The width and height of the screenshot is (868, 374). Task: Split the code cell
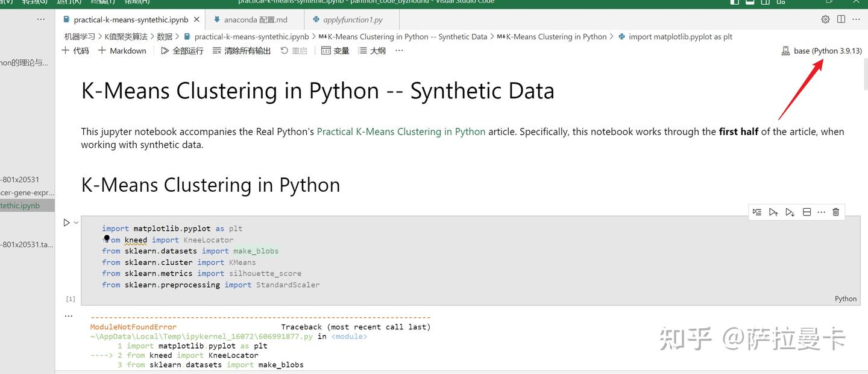point(806,212)
